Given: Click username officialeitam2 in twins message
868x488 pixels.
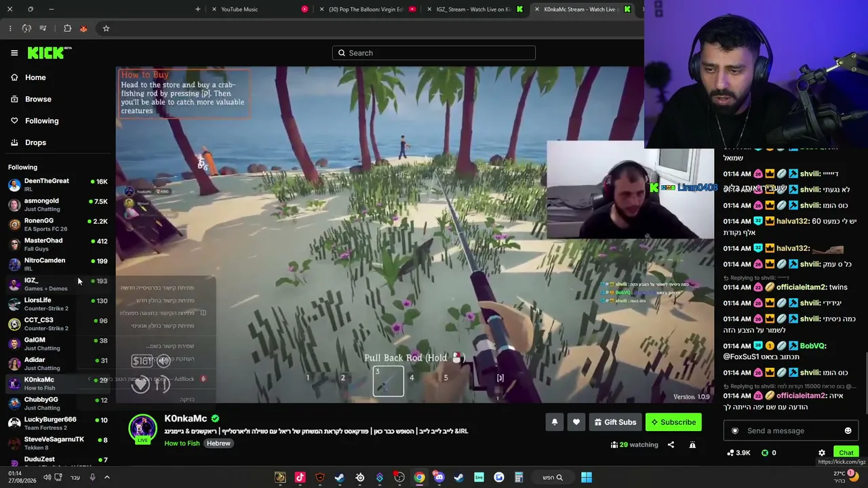Looking at the screenshot, I should point(802,287).
